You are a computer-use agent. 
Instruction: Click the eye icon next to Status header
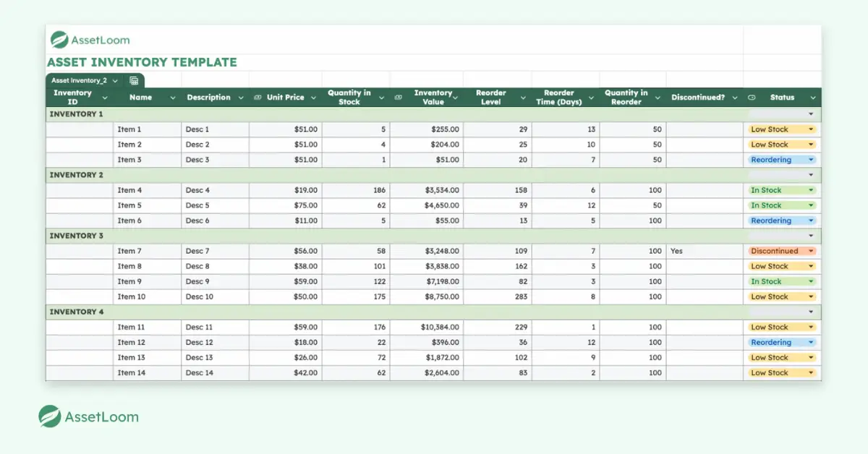752,97
